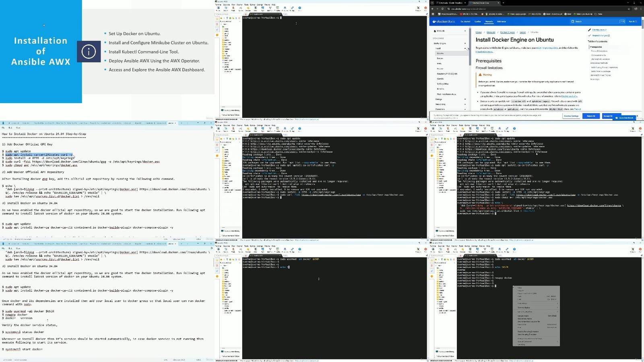This screenshot has width=644, height=362.
Task: Click Session icon in MobaXterm window showing context menu
Action: [x=433, y=250]
